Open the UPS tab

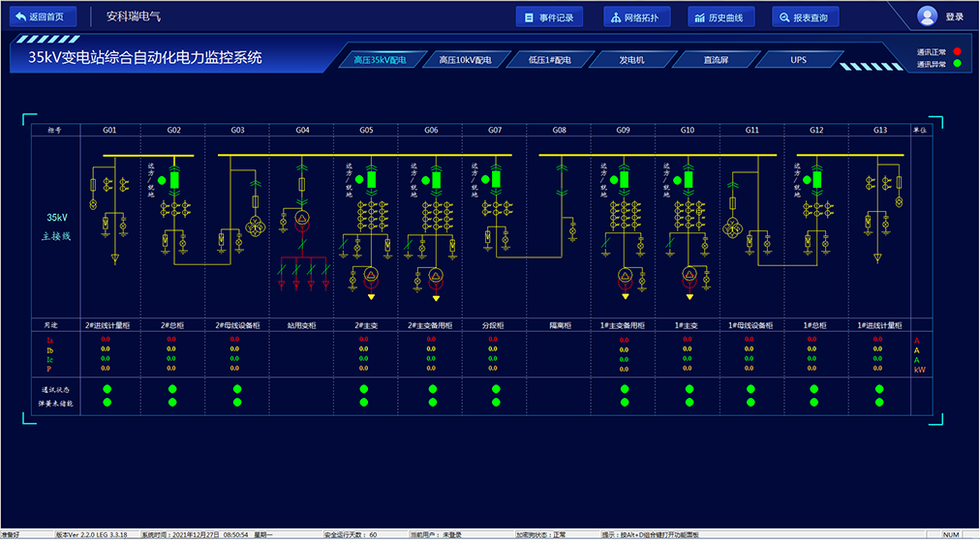(798, 60)
